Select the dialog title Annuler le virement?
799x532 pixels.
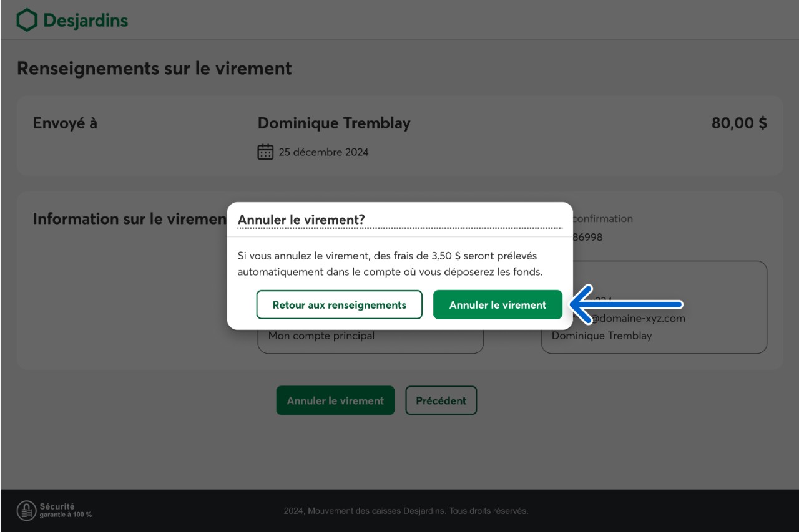pos(301,220)
